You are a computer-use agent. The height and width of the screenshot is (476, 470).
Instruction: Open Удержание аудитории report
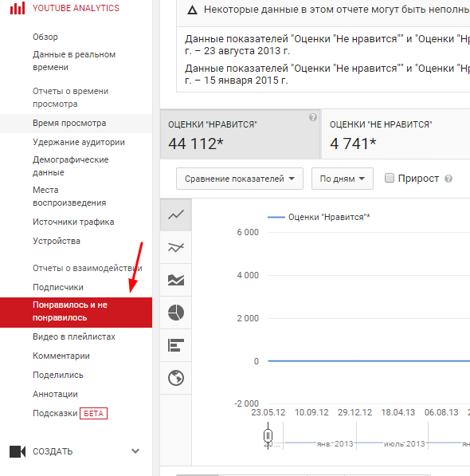(79, 143)
